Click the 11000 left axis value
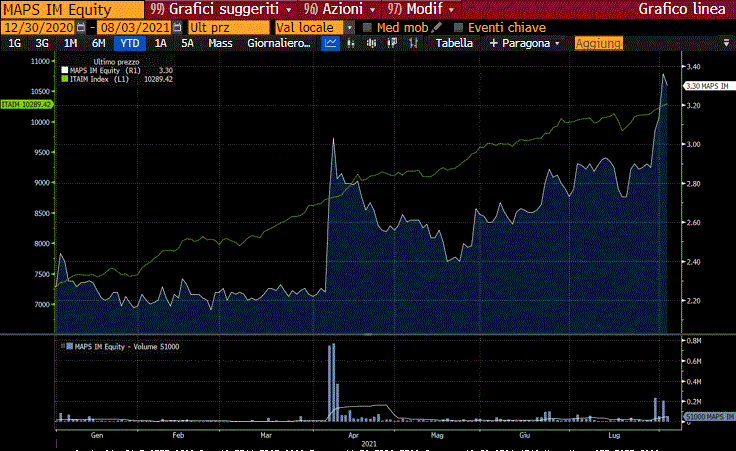The image size is (736, 451). pos(40,61)
